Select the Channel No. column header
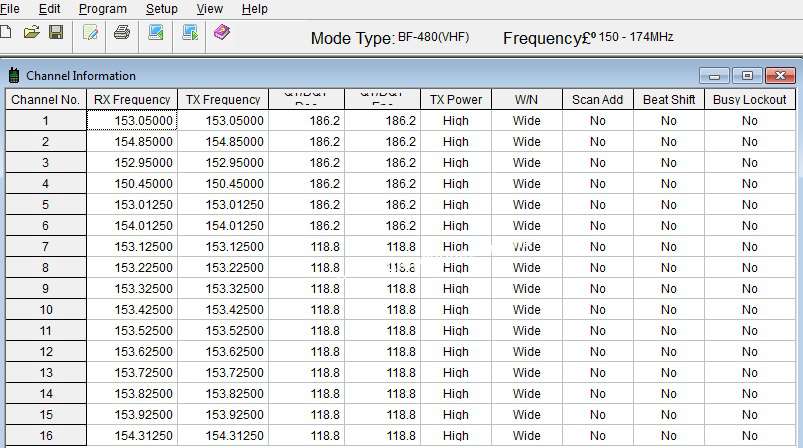This screenshot has height=448, width=803. coord(46,99)
